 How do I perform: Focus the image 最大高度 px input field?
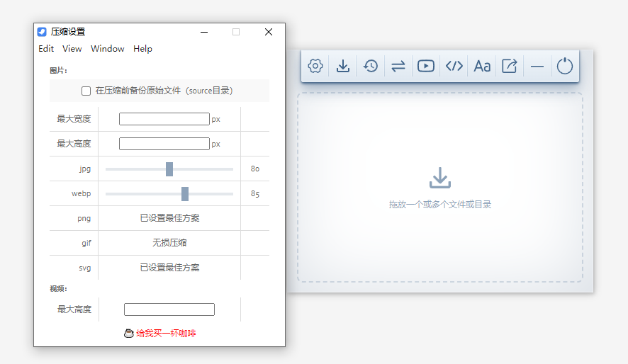coord(164,144)
